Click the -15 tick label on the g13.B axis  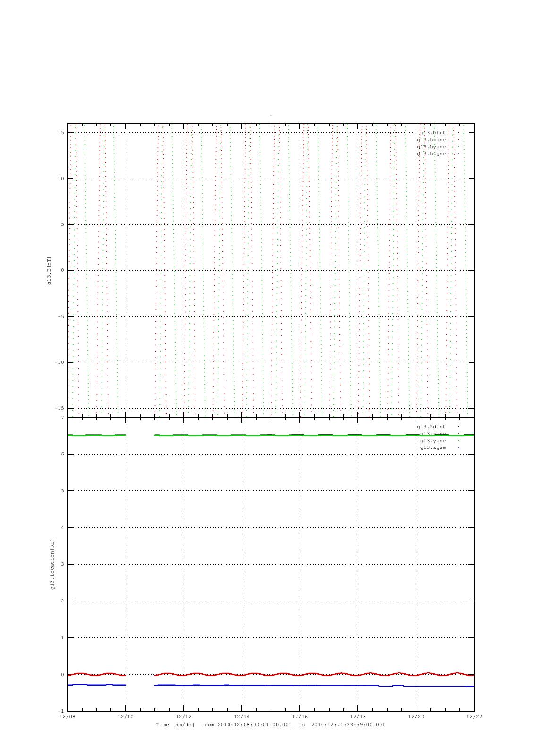point(59,408)
